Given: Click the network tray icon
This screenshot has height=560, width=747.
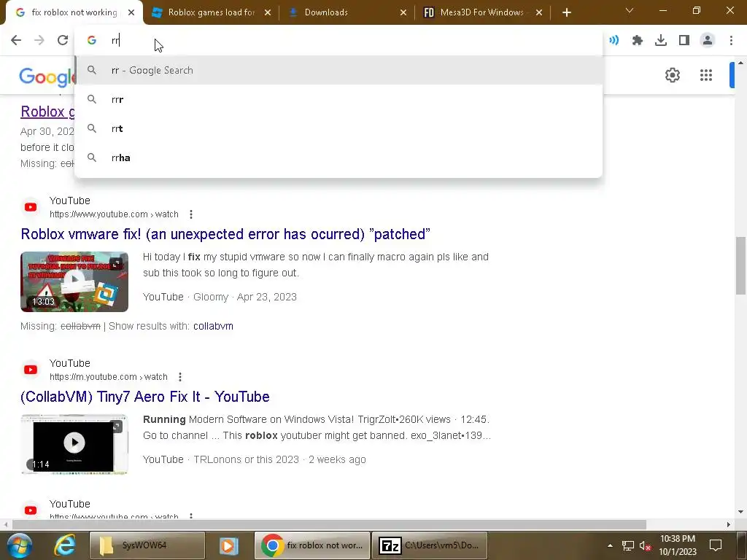Looking at the screenshot, I should pyautogui.click(x=628, y=545).
